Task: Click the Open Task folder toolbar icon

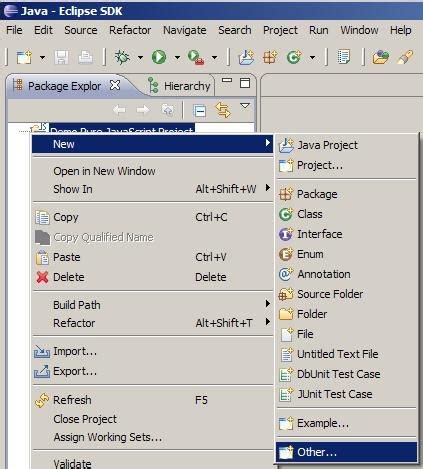Action: (381, 57)
